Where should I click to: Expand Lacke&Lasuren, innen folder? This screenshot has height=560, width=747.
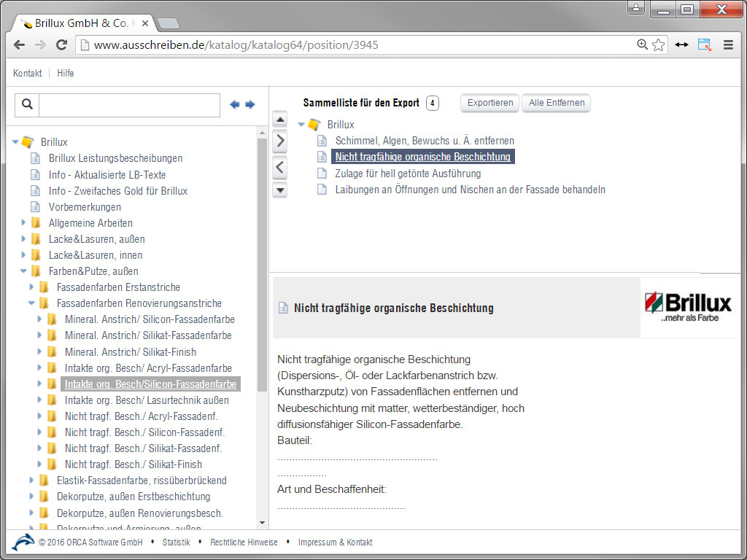click(x=23, y=255)
